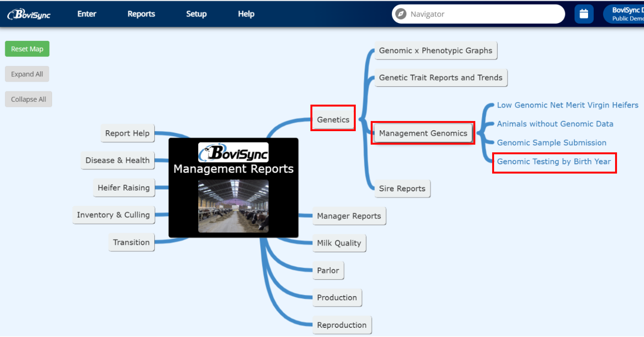Expand the Report Help node
Screen dimensions: 644x337
tap(127, 134)
